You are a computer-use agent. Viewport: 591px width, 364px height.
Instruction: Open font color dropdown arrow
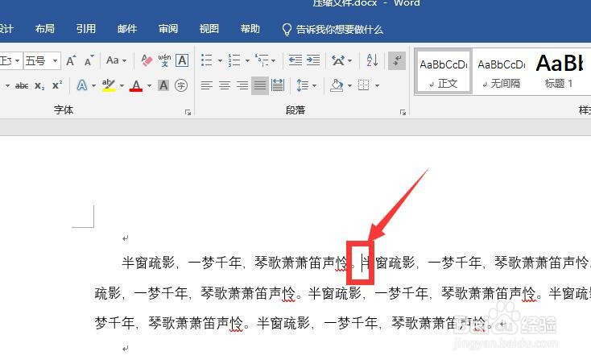[149, 86]
